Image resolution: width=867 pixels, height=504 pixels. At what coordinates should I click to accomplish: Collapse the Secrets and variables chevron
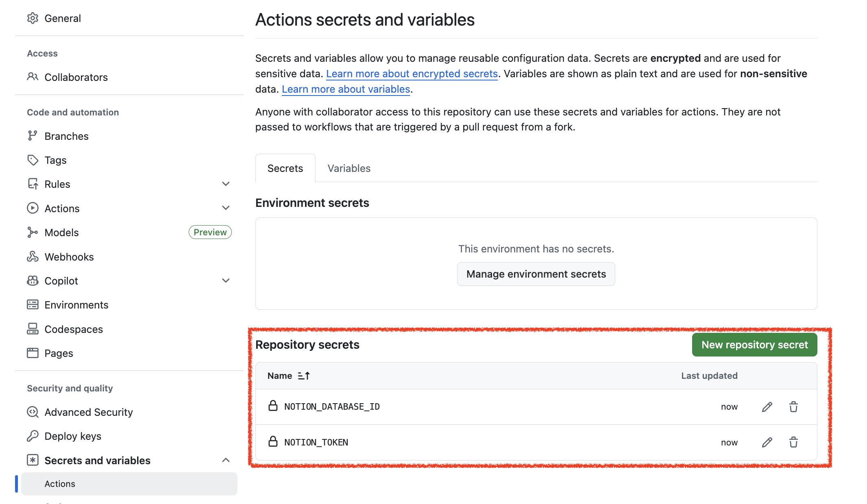pos(226,460)
